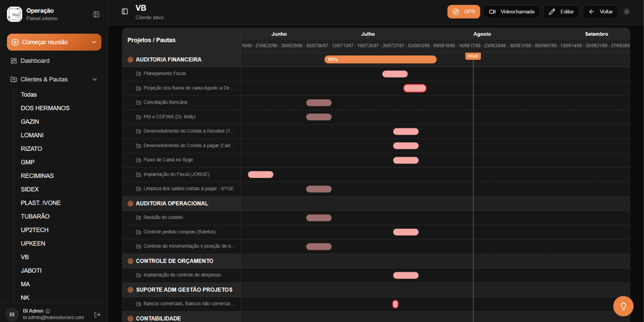This screenshot has height=322, width=644.
Task: Open the lightbulb help button
Action: point(623,306)
